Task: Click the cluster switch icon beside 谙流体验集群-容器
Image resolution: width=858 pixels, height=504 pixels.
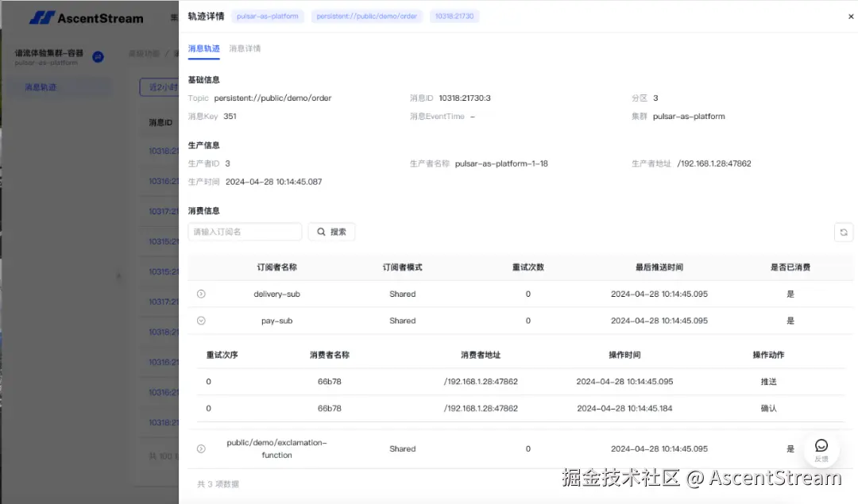Action: click(x=96, y=57)
